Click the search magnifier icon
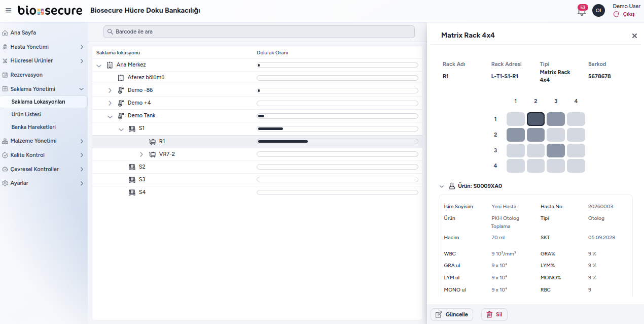 tap(110, 31)
